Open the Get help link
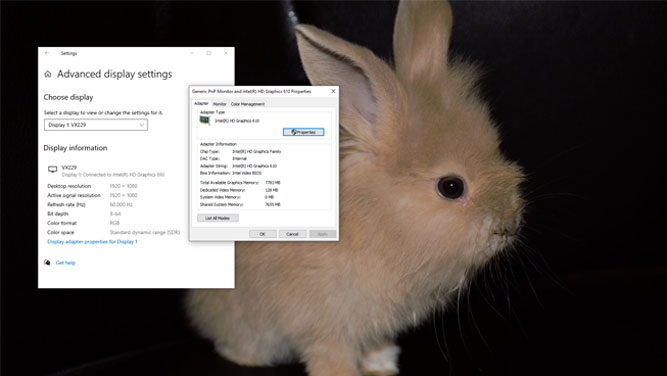The height and width of the screenshot is (376, 667). click(66, 262)
